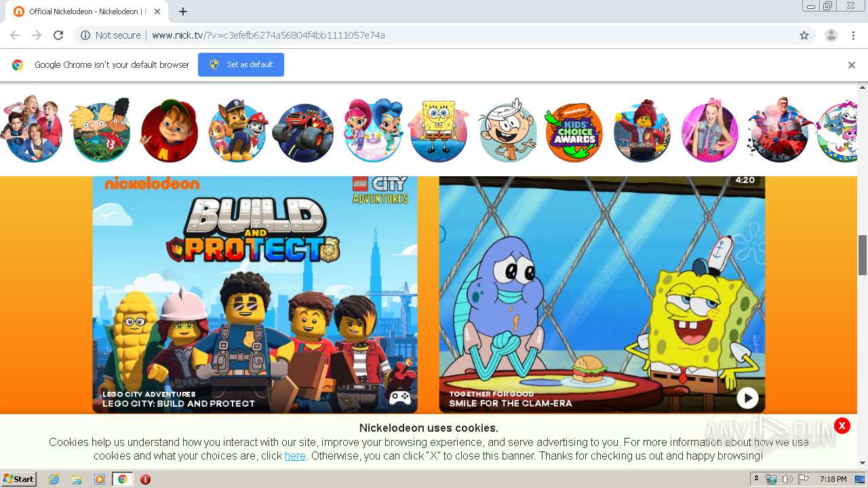The height and width of the screenshot is (488, 868).
Task: Open LEGO City: Build and Protect title
Action: click(x=178, y=403)
